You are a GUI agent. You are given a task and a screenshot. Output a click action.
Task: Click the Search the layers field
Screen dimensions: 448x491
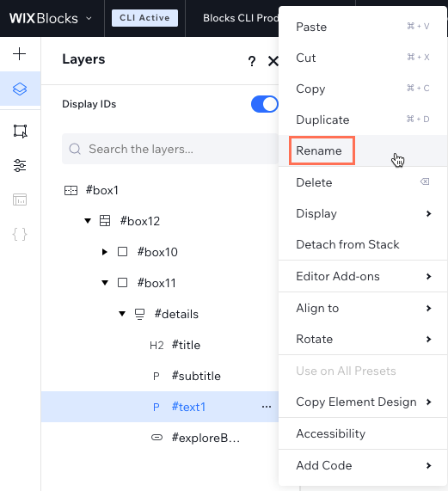(170, 149)
